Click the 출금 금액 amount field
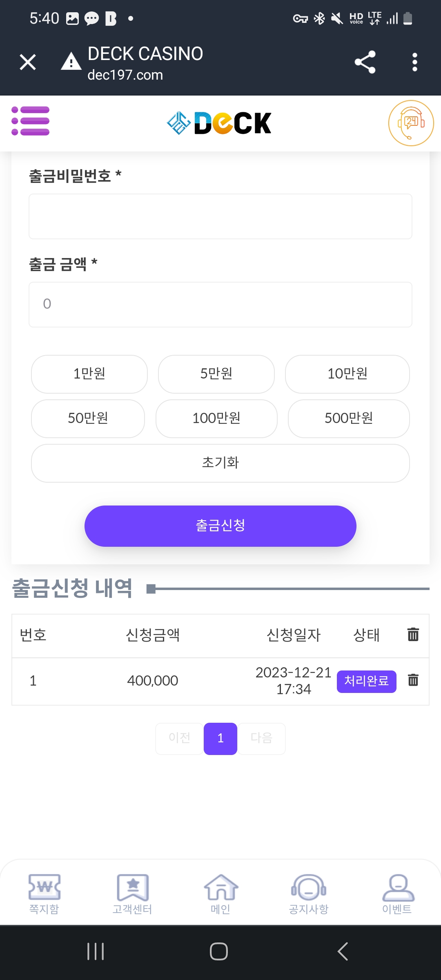The height and width of the screenshot is (980, 441). point(220,305)
